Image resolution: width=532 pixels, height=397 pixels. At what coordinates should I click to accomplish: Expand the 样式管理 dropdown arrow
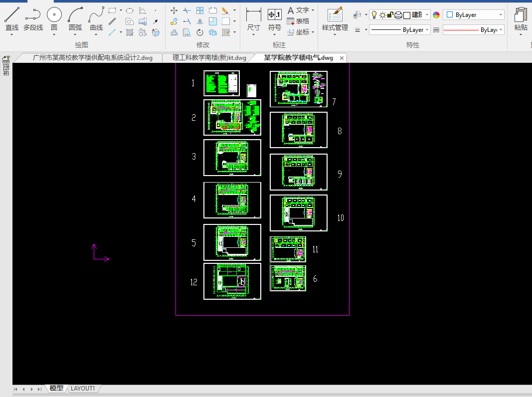click(x=335, y=34)
